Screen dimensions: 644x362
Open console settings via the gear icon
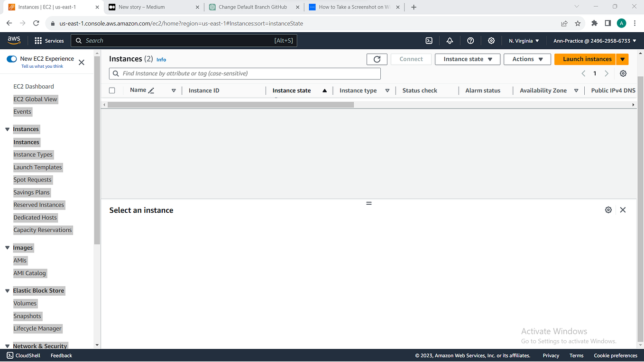tap(491, 40)
